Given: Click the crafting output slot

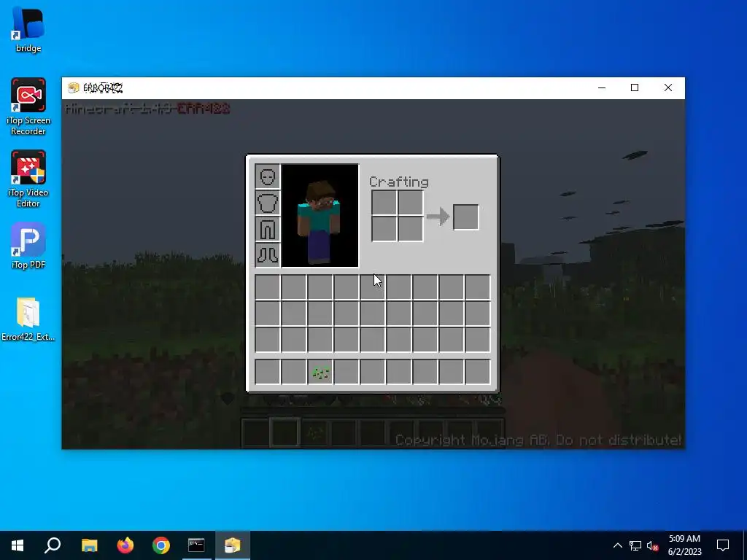Looking at the screenshot, I should 466,217.
